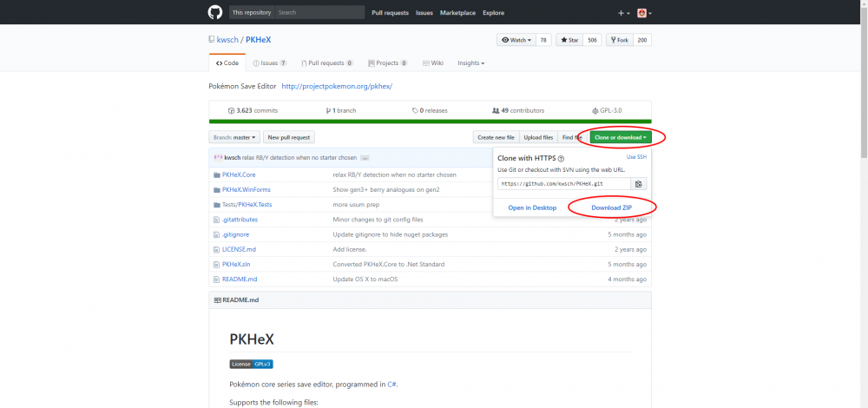868x408 pixels.
Task: Star the PKHeX repository
Action: (x=569, y=40)
